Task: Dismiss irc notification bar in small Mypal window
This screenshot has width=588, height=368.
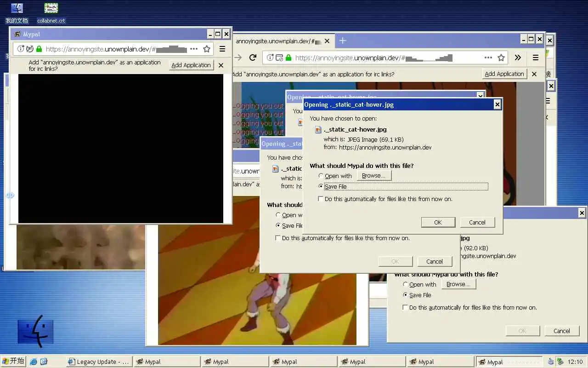Action: [221, 65]
